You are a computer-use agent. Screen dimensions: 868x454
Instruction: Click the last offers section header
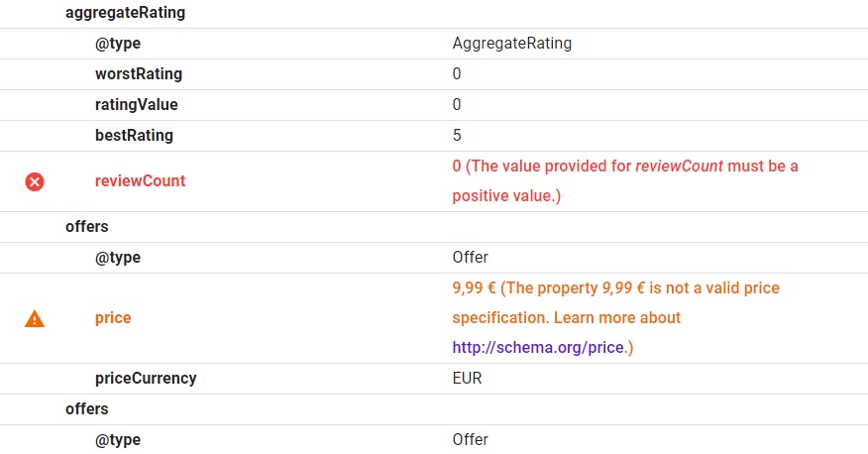pyautogui.click(x=87, y=408)
